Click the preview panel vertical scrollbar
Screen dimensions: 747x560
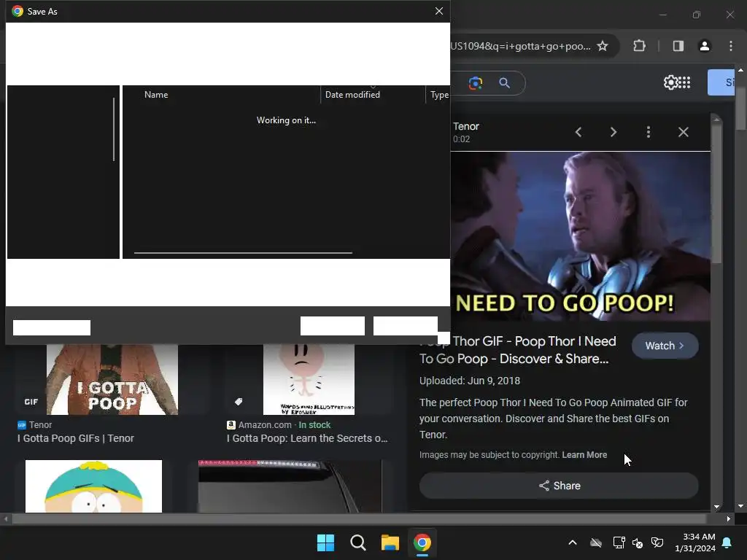(x=716, y=192)
